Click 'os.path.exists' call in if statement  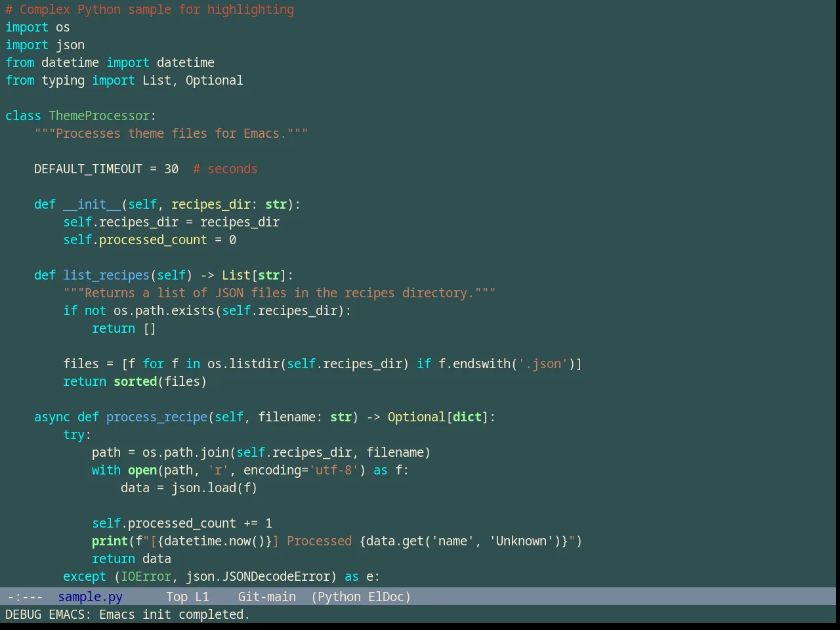pos(164,310)
